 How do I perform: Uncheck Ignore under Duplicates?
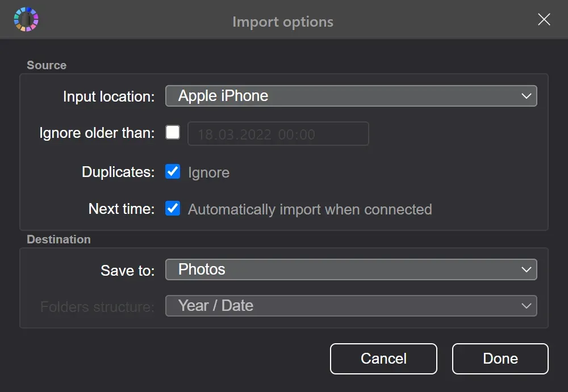click(173, 171)
